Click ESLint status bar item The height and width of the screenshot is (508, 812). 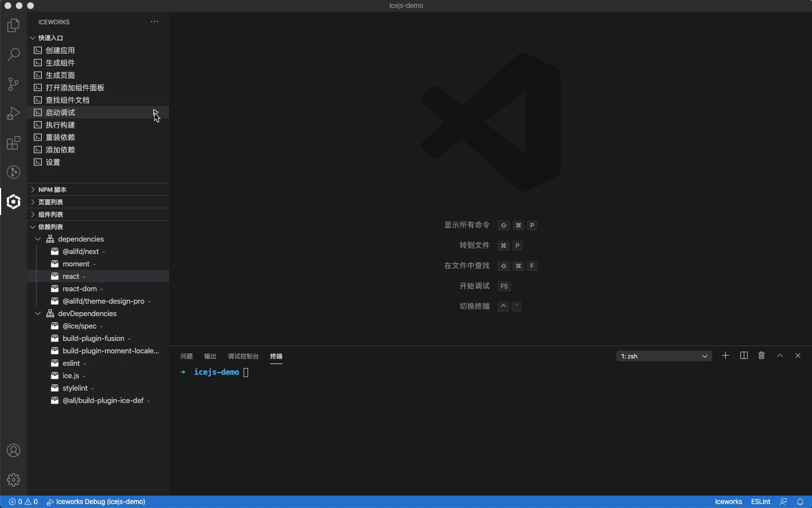(761, 502)
